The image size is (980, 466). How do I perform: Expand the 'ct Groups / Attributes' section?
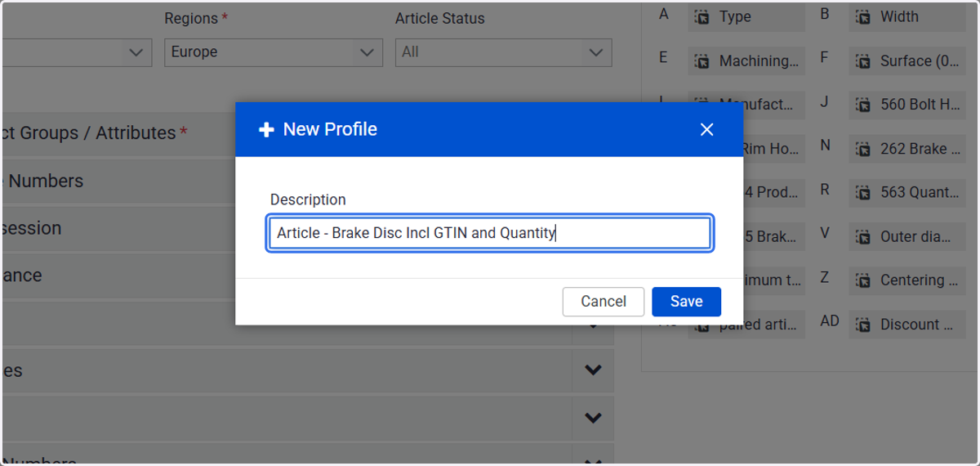coord(118,133)
